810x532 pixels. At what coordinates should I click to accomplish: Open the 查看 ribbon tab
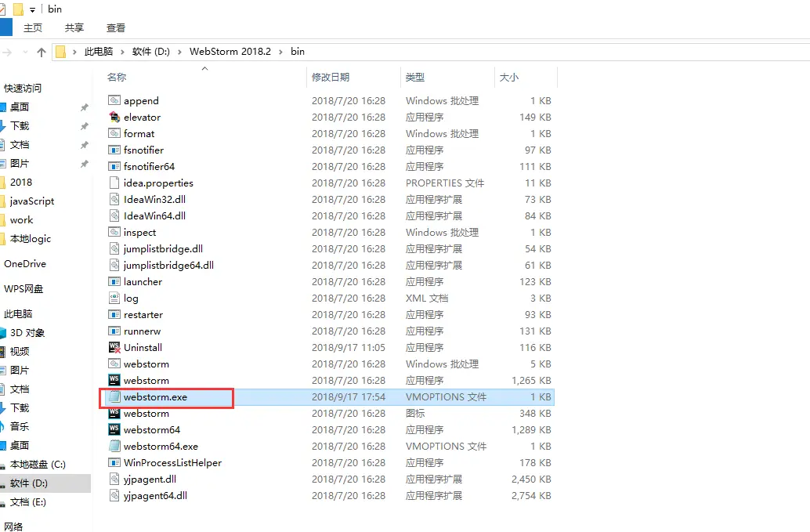coord(116,28)
